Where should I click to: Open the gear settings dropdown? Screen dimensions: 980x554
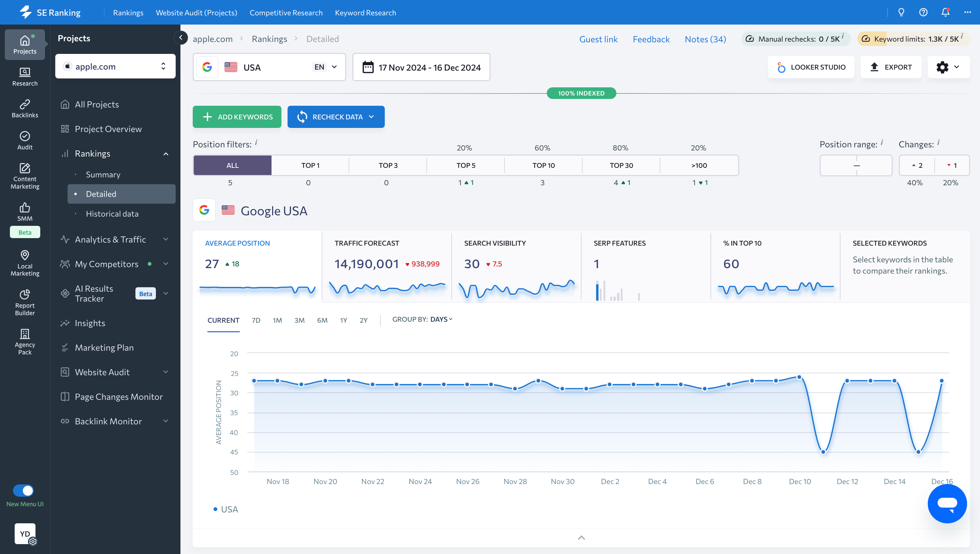(948, 67)
